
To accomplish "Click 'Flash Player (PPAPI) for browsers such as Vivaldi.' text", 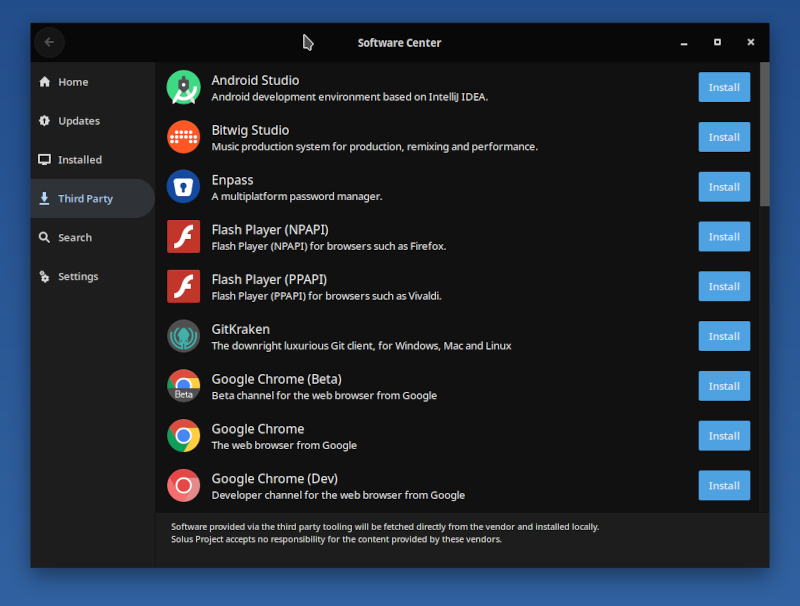I will [327, 296].
